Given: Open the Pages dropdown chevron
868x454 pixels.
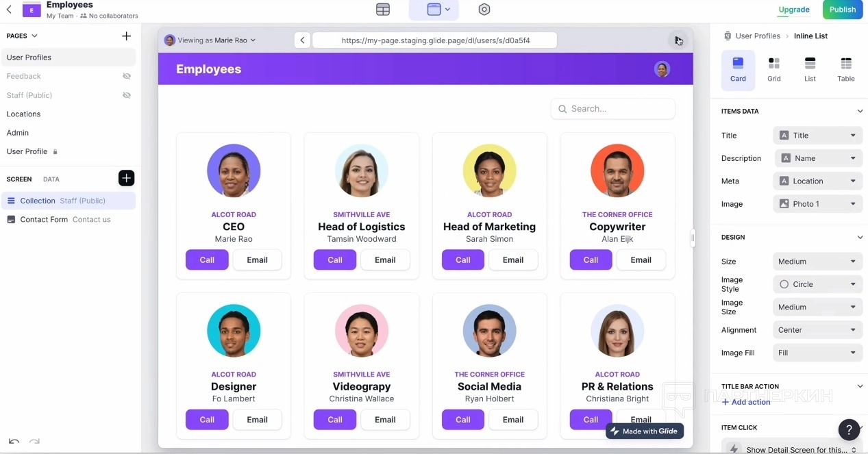Looking at the screenshot, I should pyautogui.click(x=35, y=36).
